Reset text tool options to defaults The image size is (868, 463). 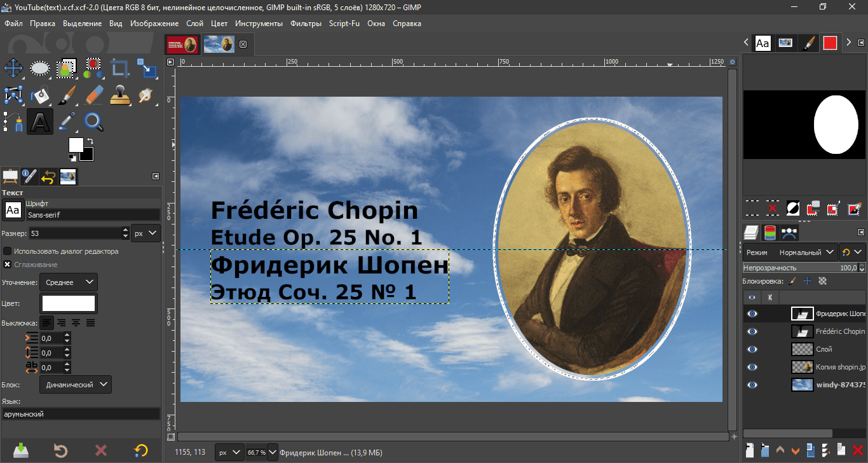coord(140,450)
